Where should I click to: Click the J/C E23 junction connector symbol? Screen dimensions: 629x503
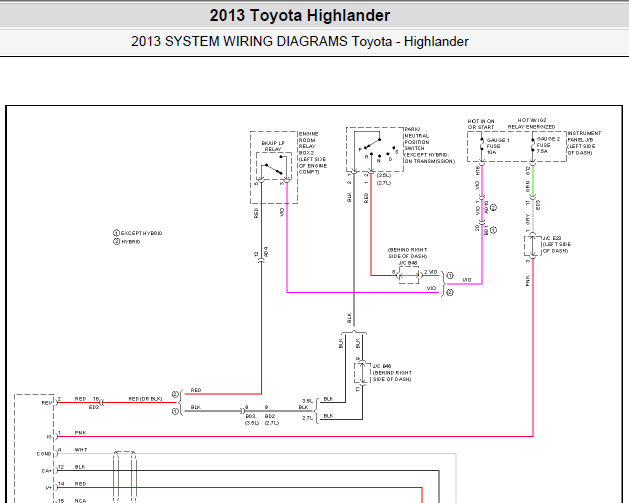532,246
